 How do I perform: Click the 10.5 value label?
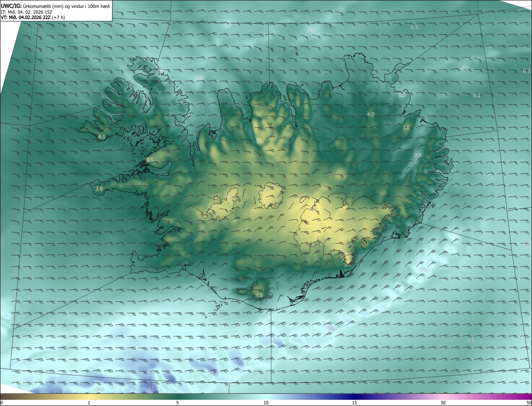point(425,270)
